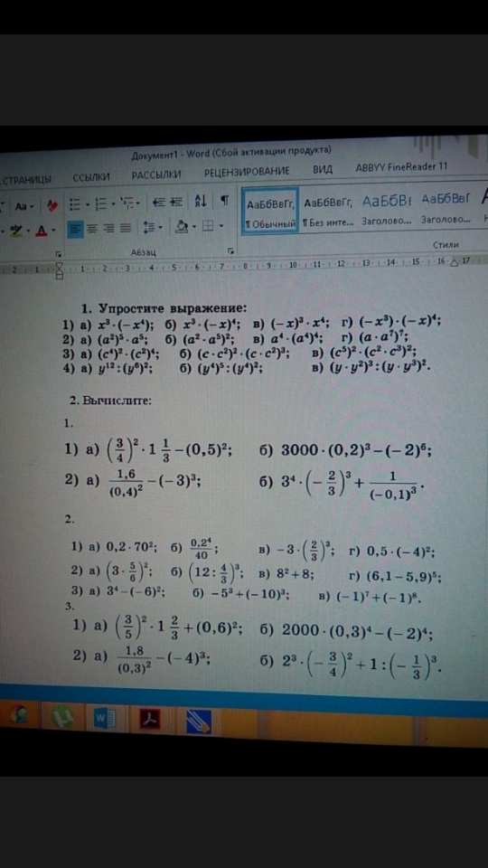Open the Абзац paragraph dialog launcher

point(231,250)
